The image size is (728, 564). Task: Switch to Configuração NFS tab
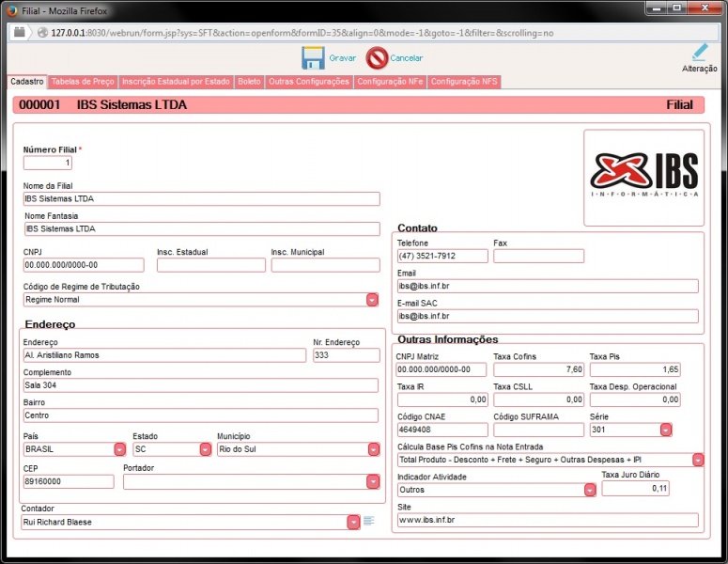coord(464,81)
